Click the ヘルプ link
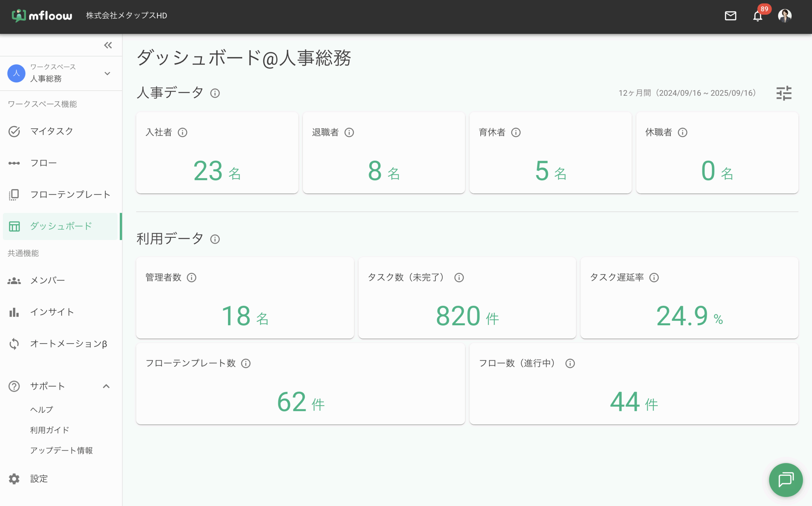The image size is (812, 506). 42,410
